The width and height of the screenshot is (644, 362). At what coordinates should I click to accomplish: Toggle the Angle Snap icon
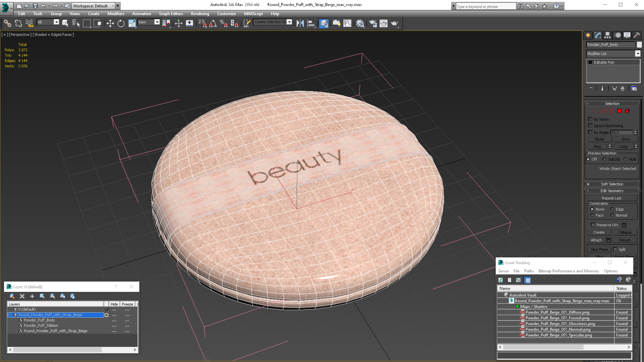click(x=213, y=23)
